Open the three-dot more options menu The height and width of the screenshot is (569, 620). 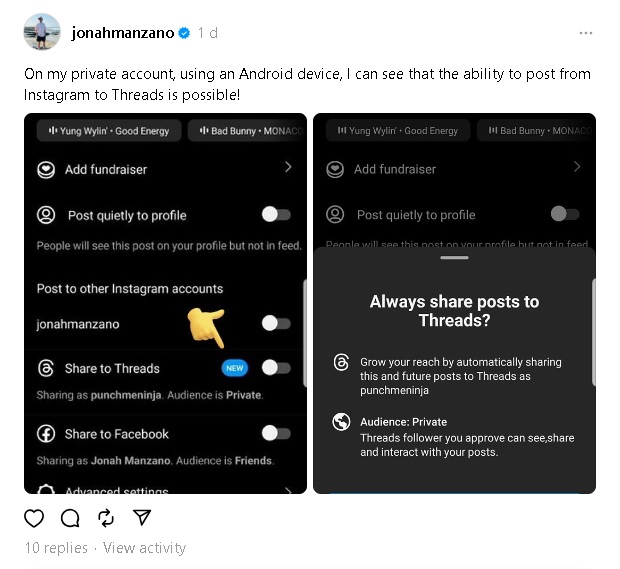tap(585, 33)
